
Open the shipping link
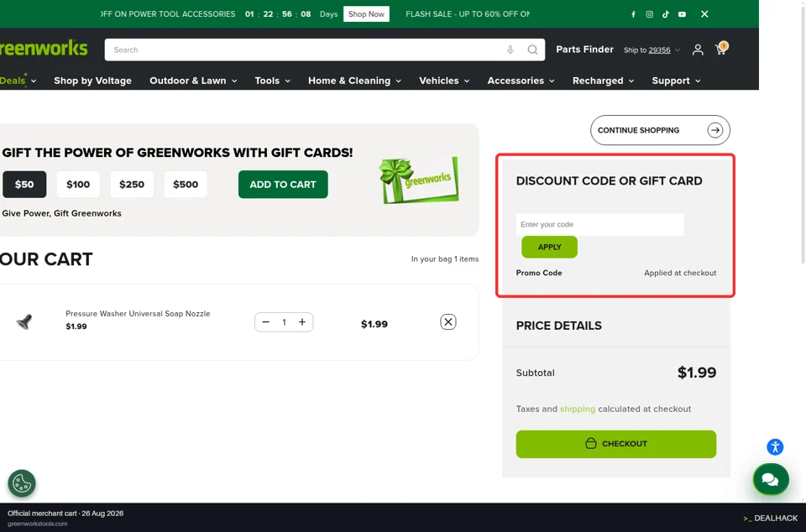[x=578, y=409]
